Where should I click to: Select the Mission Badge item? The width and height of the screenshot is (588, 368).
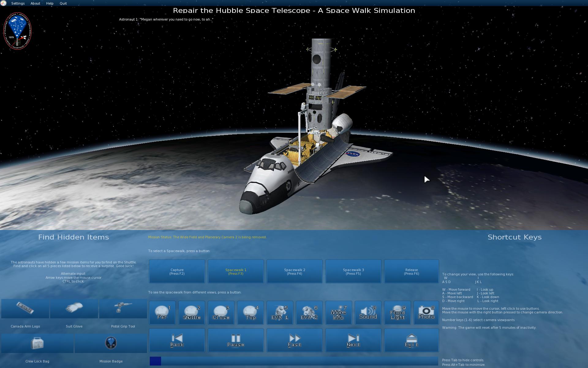click(x=111, y=343)
